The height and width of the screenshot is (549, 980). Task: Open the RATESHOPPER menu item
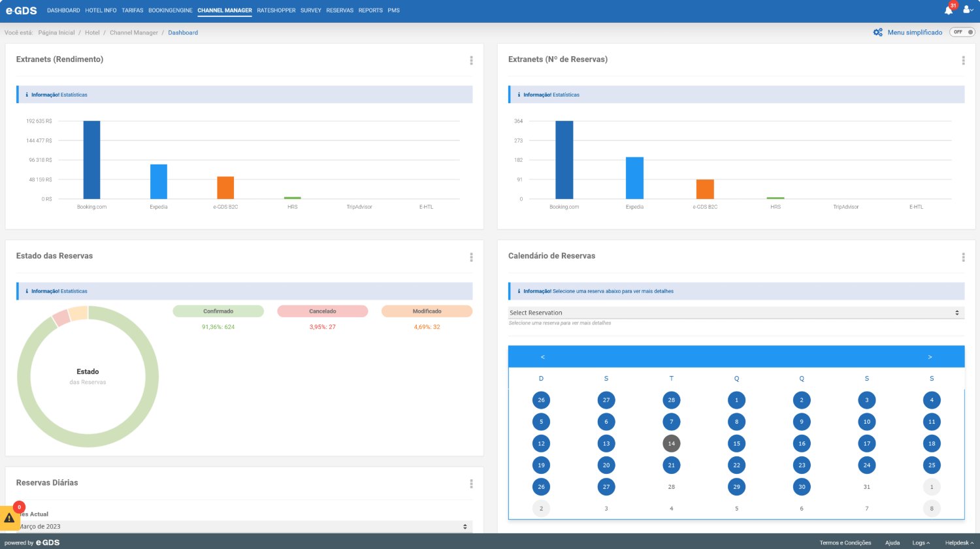[x=276, y=10]
